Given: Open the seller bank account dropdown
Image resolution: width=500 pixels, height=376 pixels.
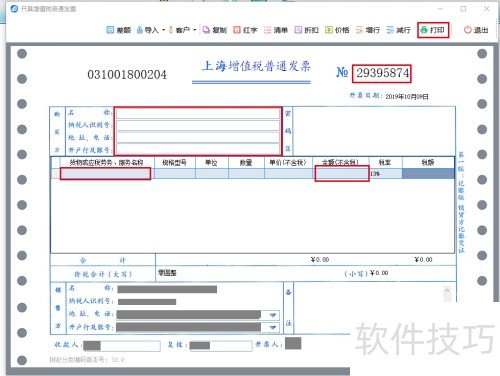Looking at the screenshot, I should 273,327.
